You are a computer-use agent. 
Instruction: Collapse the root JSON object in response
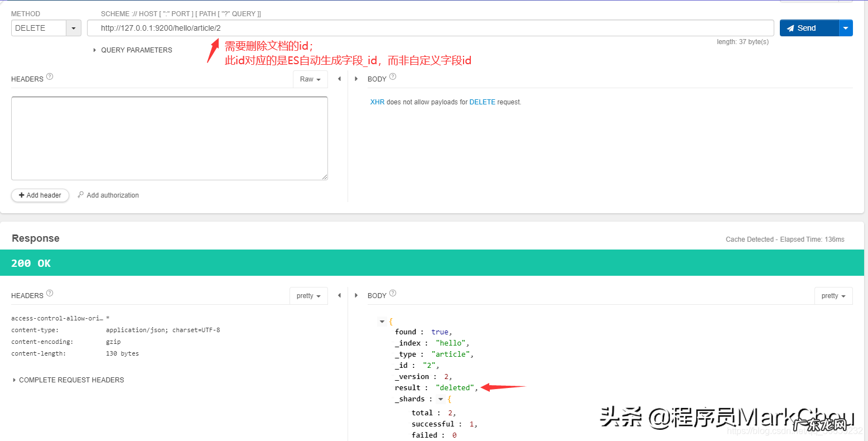[382, 322]
